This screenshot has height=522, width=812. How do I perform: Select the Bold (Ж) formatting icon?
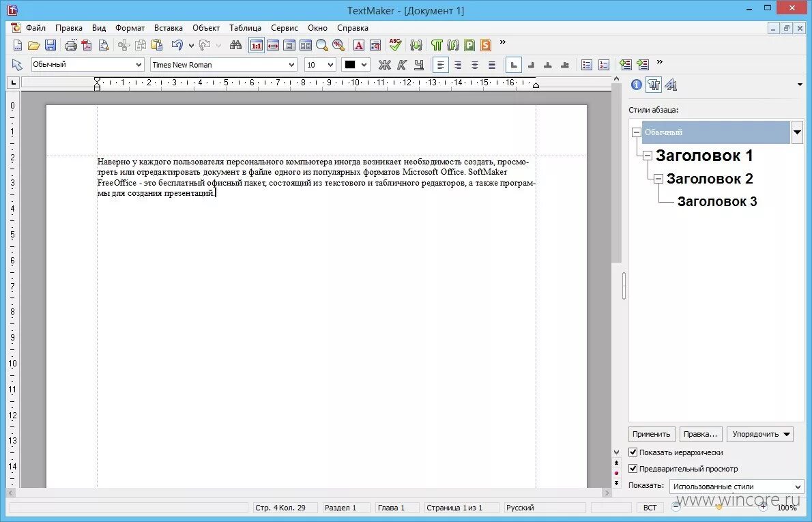click(385, 64)
